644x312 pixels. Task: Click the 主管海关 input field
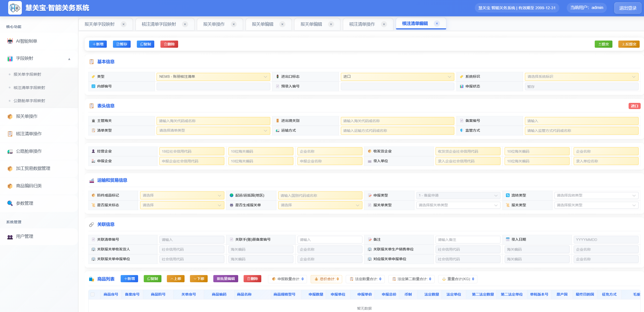pyautogui.click(x=213, y=121)
